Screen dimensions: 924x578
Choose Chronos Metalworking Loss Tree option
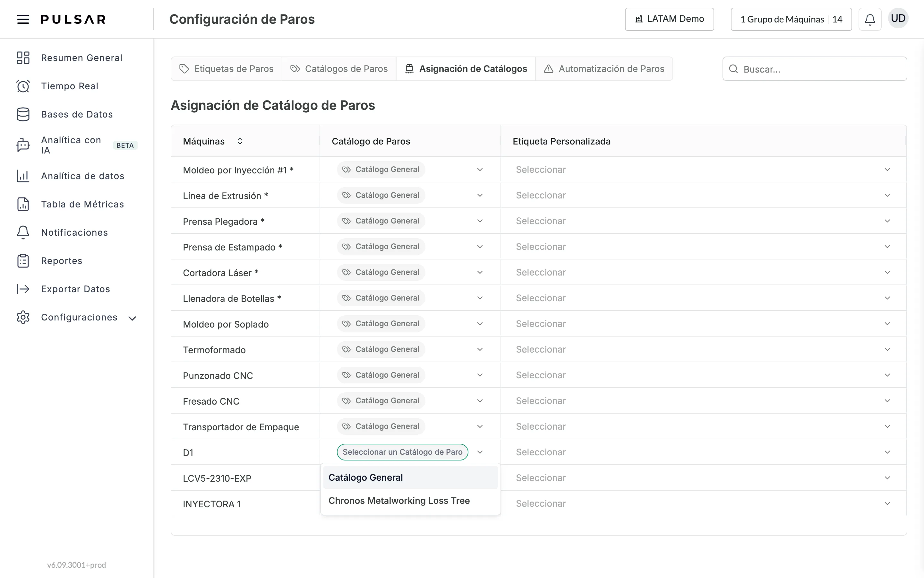410,501
